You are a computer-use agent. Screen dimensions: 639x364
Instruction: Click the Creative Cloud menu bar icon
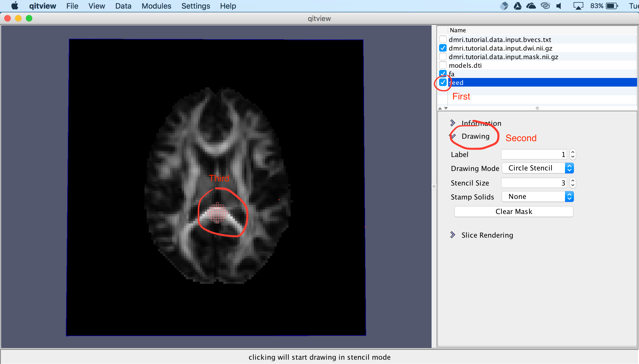click(545, 6)
